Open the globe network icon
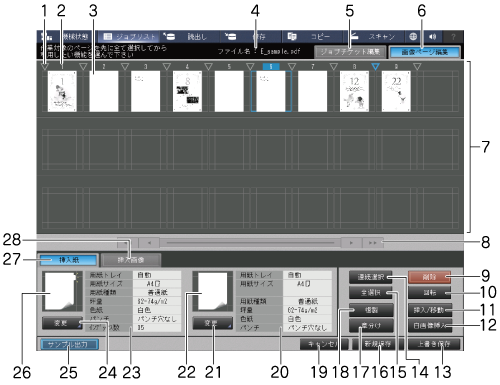The height and width of the screenshot is (385, 500). tap(413, 36)
